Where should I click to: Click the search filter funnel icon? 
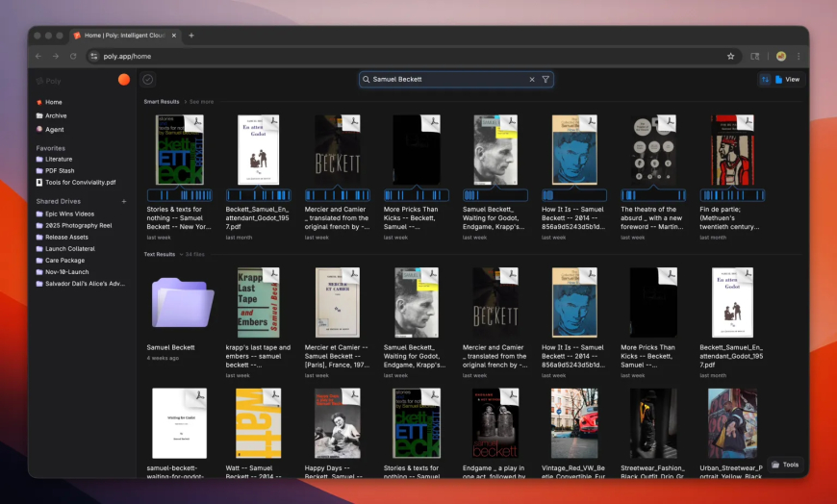coord(545,80)
